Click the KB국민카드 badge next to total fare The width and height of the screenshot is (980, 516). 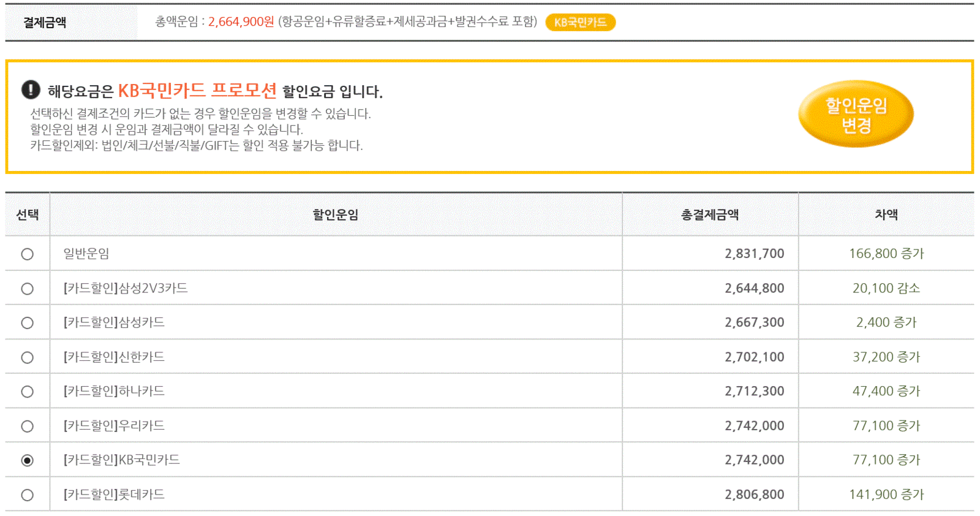coord(580,22)
